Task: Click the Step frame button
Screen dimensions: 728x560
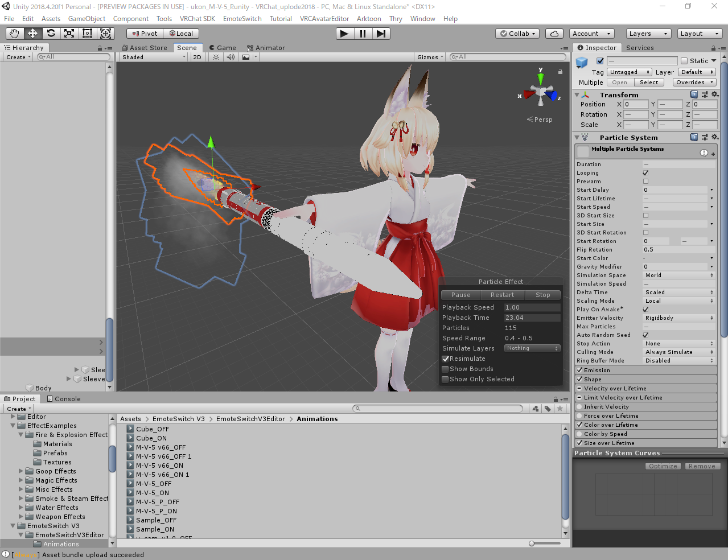Action: click(x=381, y=34)
